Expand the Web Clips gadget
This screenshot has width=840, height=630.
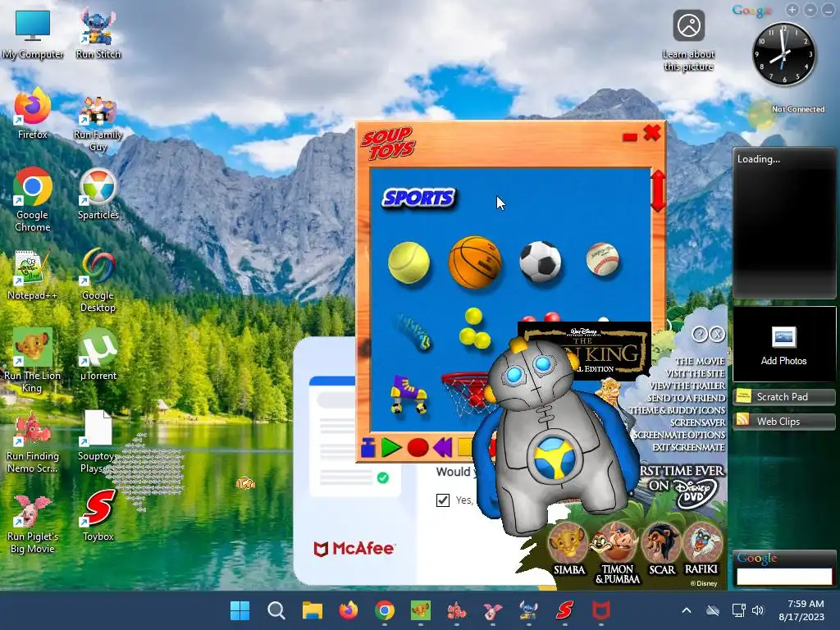783,422
